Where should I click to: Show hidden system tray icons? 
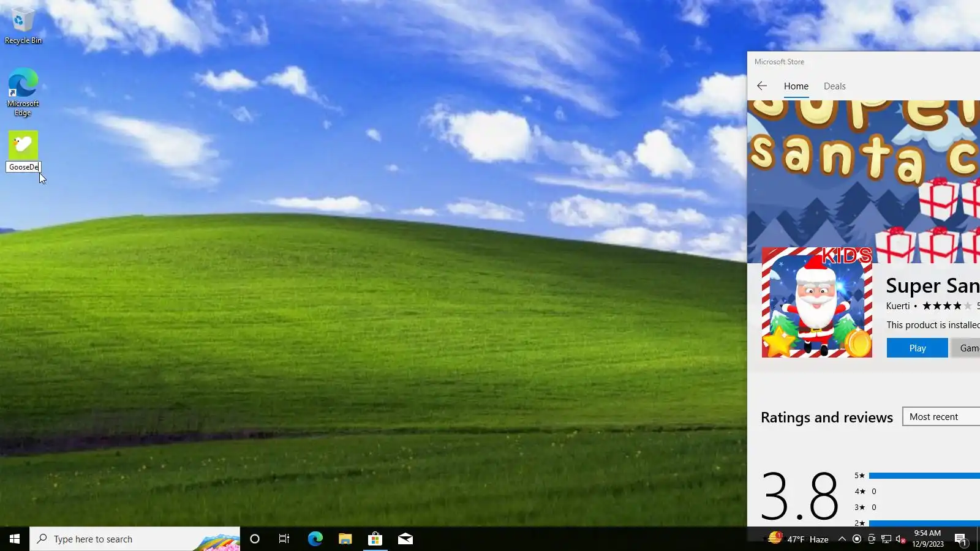pos(842,539)
